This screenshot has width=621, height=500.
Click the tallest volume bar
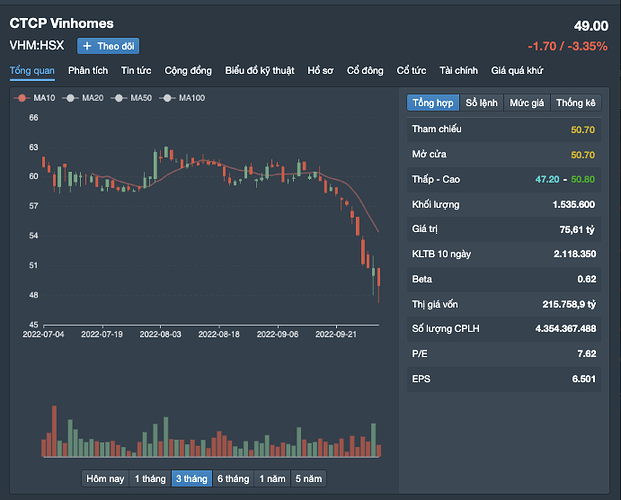point(53,432)
